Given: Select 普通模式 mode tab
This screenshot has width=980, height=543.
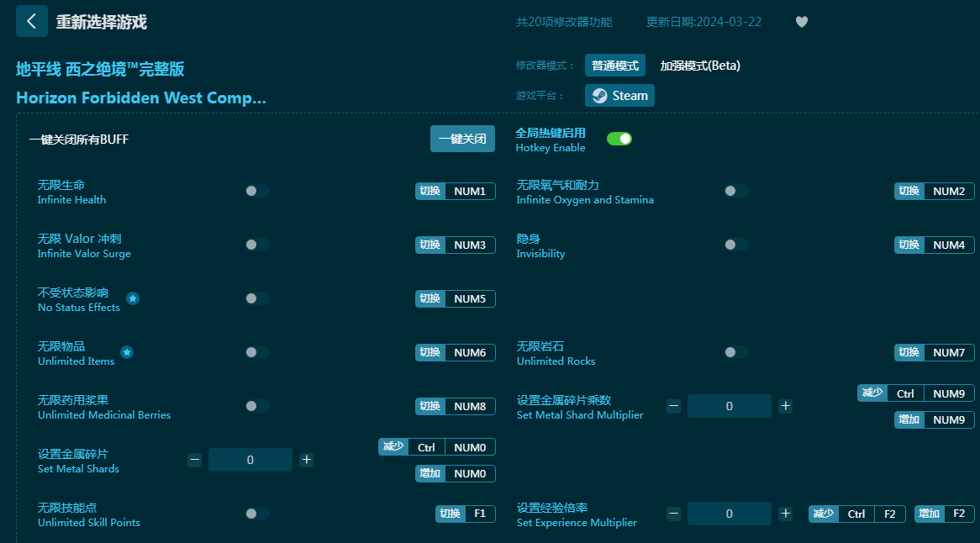Looking at the screenshot, I should pyautogui.click(x=615, y=66).
